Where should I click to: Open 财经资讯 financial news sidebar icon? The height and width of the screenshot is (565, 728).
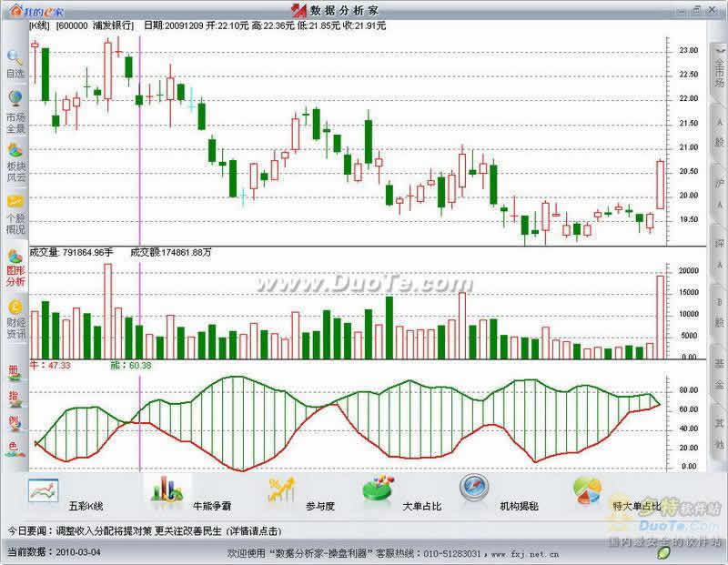coord(15,318)
